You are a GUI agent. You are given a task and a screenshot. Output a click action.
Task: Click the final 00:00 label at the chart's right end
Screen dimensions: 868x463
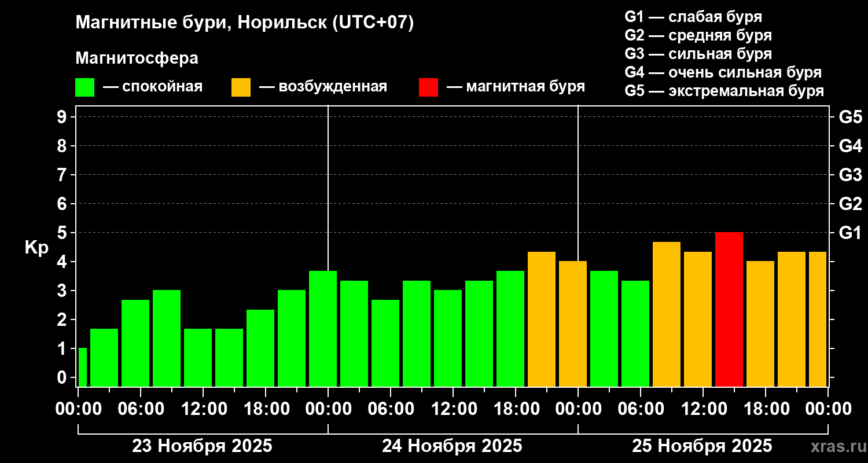[x=828, y=409]
